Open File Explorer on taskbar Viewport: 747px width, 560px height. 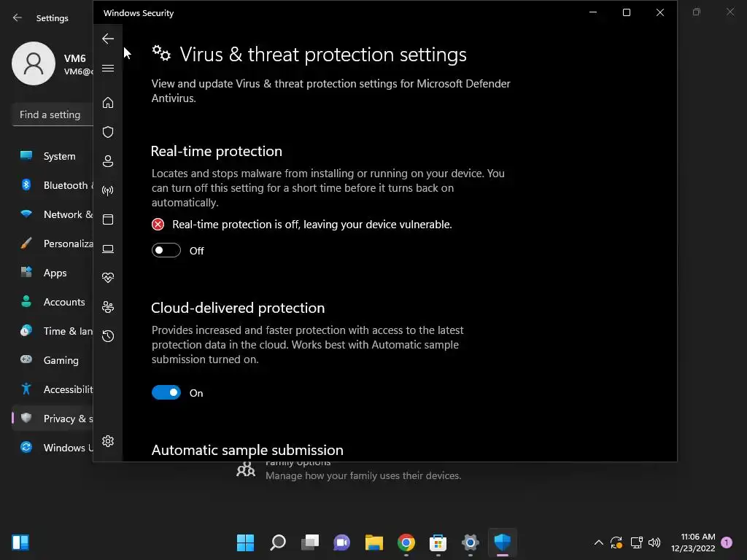point(374,542)
